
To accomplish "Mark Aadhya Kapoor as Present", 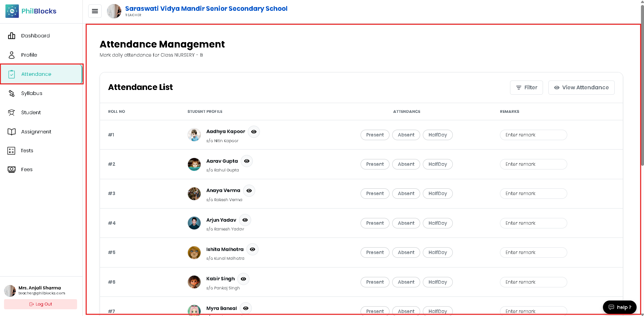I will [375, 135].
